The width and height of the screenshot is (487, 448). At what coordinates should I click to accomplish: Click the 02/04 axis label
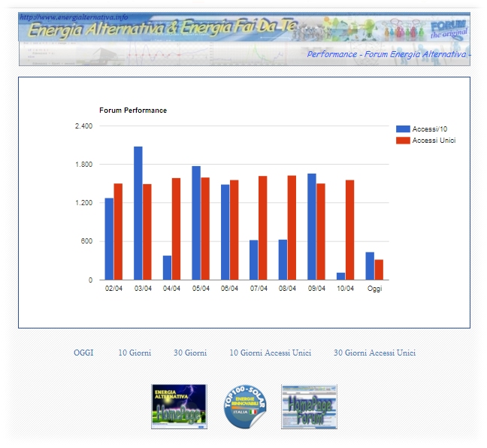(113, 289)
